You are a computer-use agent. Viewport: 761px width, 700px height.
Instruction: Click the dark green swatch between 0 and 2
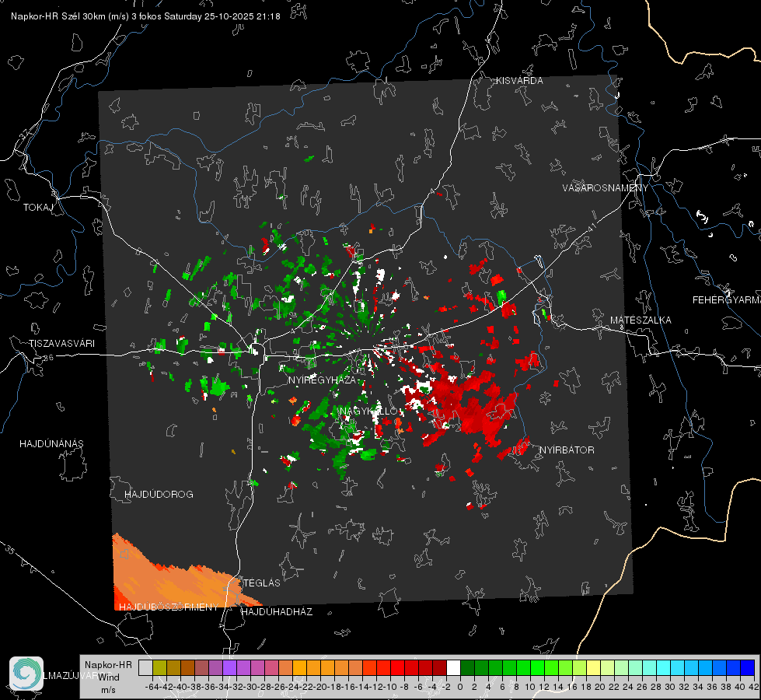click(x=467, y=667)
